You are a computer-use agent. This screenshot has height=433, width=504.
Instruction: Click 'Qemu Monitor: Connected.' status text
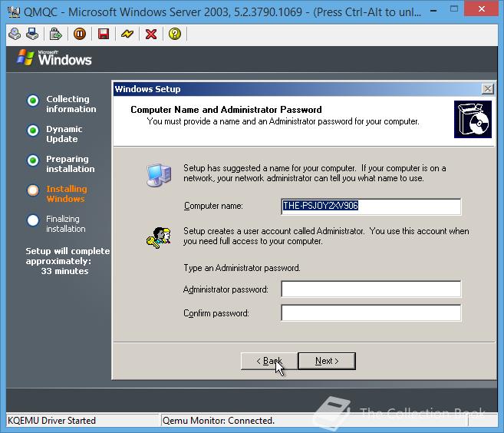[219, 421]
